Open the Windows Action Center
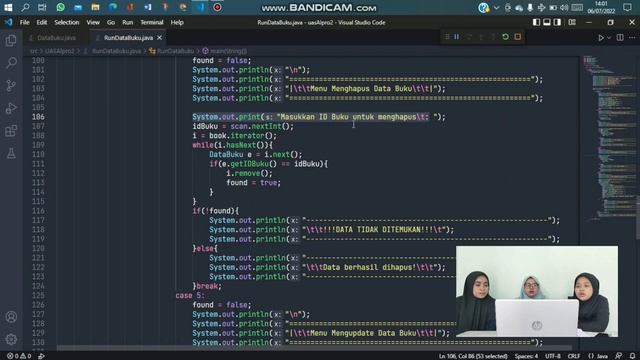Screen dimensions: 640x360 click(627, 7)
